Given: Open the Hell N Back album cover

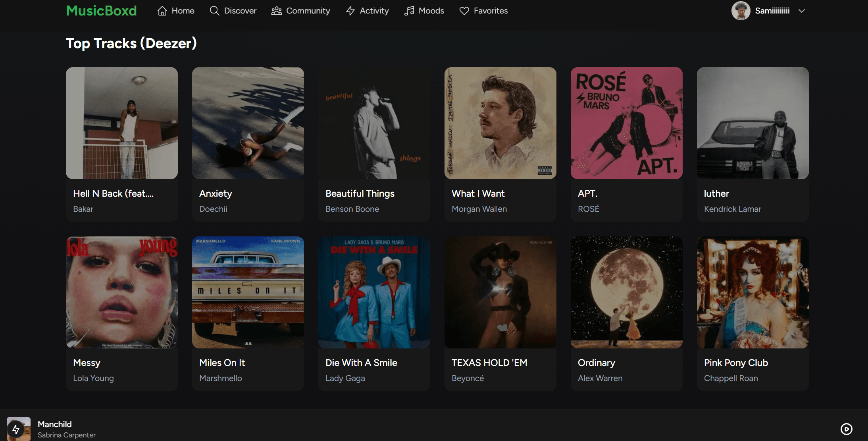Looking at the screenshot, I should pos(122,123).
